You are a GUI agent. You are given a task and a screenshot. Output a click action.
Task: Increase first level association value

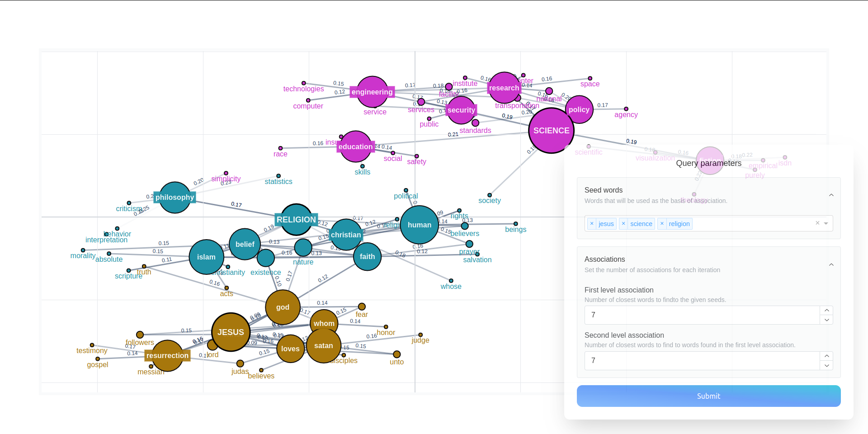826,310
